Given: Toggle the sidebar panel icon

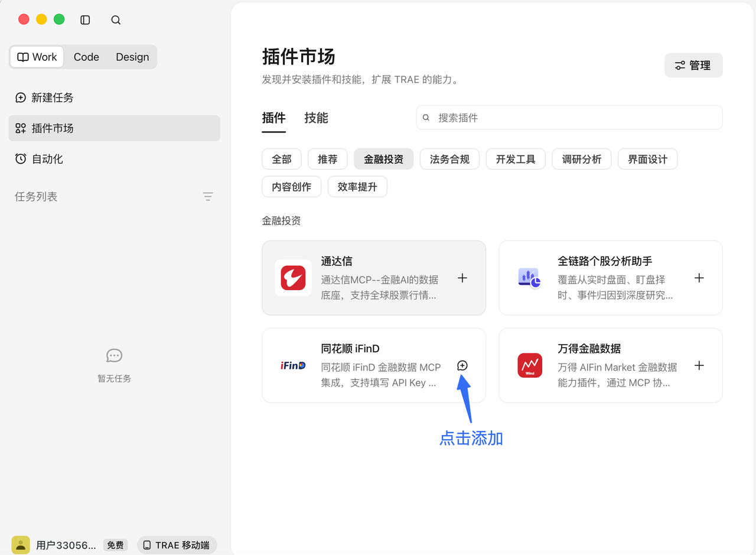Looking at the screenshot, I should [85, 20].
